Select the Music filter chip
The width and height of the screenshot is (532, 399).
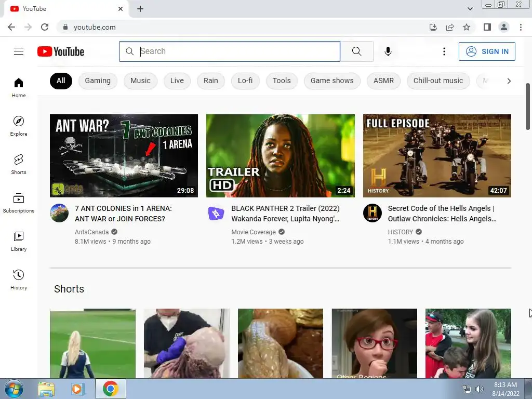[140, 81]
